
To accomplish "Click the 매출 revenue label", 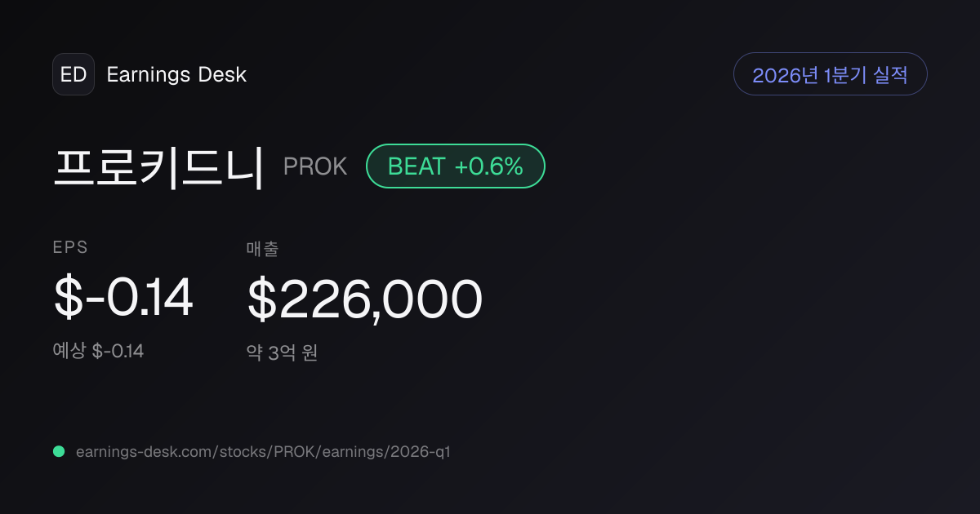I will [262, 249].
